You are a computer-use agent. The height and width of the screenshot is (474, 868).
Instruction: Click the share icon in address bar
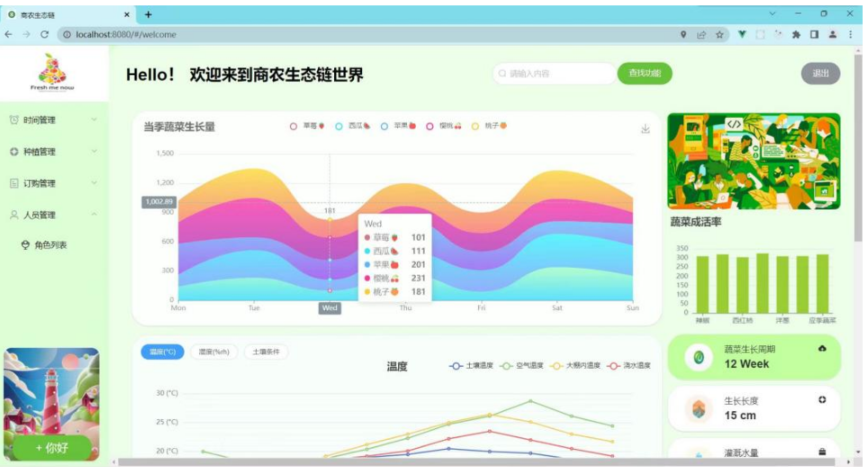[x=701, y=34]
